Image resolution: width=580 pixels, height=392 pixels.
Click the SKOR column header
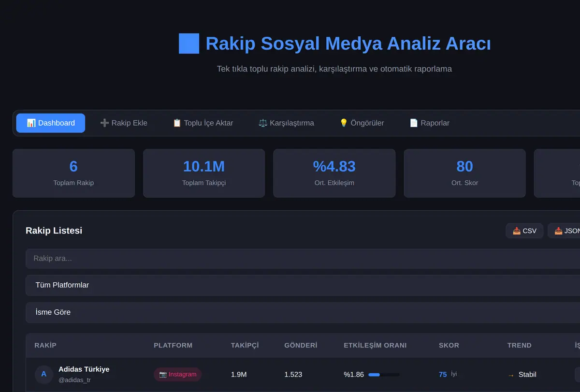coord(449,345)
